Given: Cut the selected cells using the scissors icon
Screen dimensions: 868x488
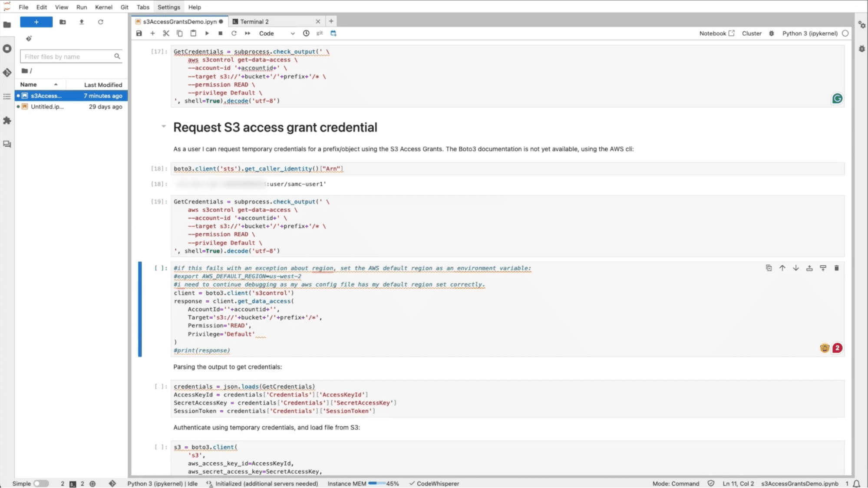Looking at the screenshot, I should tap(166, 33).
